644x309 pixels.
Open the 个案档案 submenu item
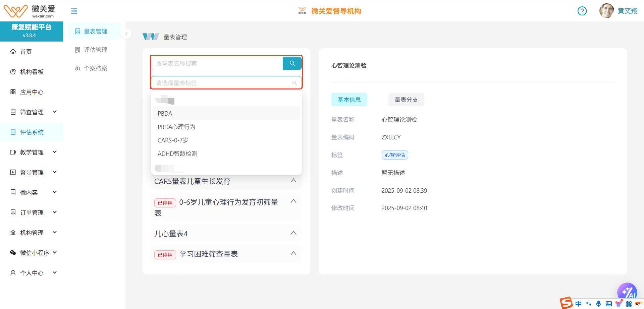coord(95,68)
